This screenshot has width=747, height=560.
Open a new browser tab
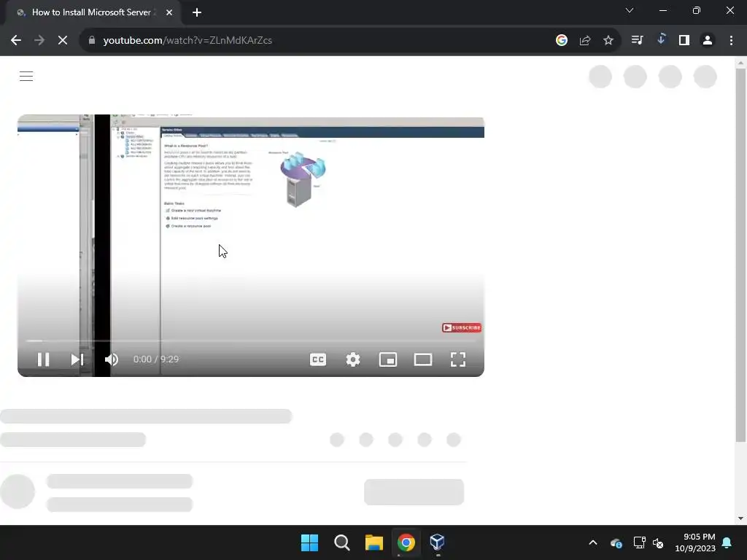click(197, 12)
